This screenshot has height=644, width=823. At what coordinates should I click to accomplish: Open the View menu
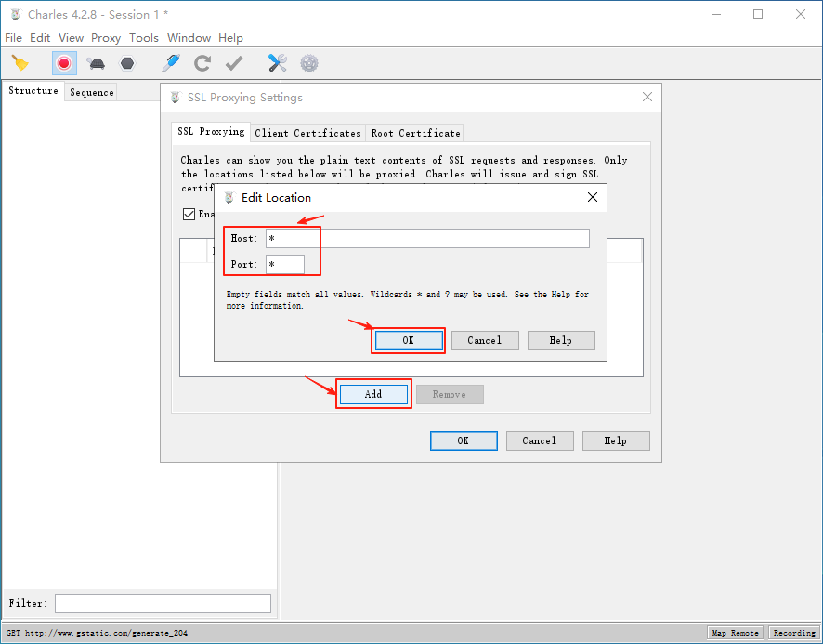tap(71, 38)
